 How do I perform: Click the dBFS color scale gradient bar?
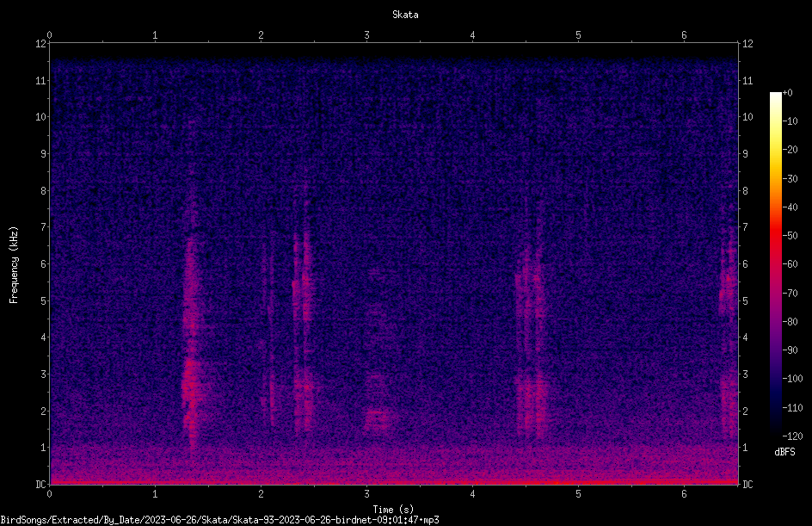coord(775,263)
